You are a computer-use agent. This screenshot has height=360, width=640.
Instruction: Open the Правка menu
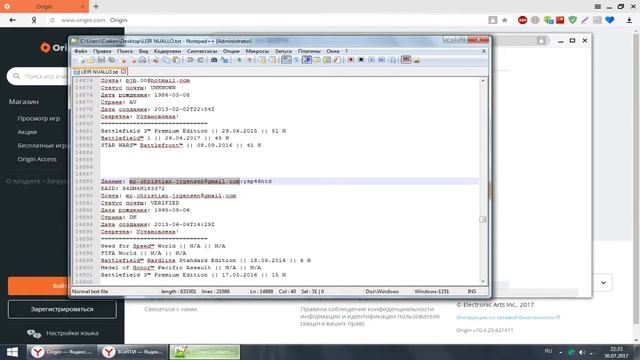(102, 51)
